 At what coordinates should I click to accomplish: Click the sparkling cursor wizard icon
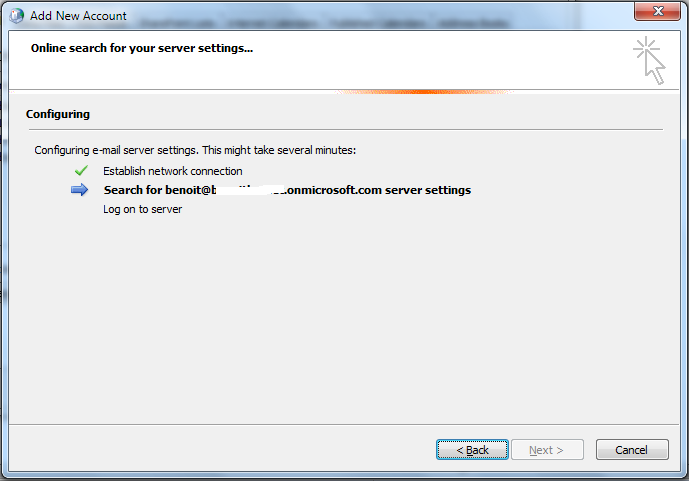tap(648, 59)
